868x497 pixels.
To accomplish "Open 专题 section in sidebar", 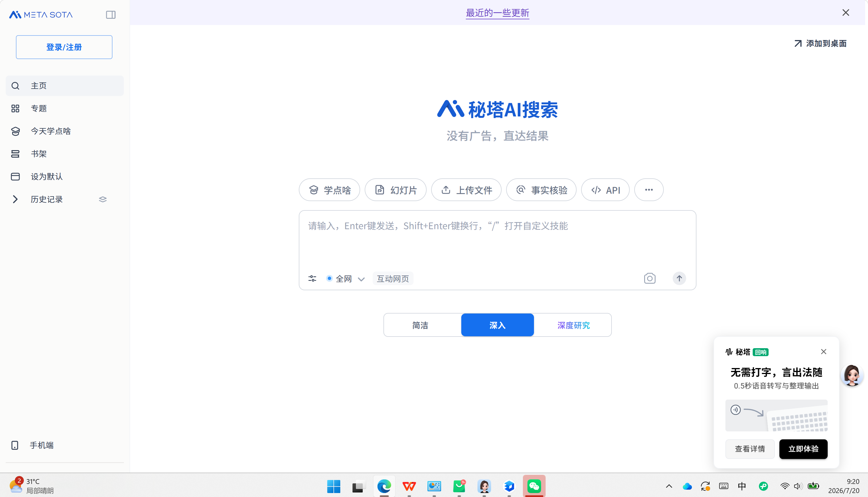I will [65, 108].
